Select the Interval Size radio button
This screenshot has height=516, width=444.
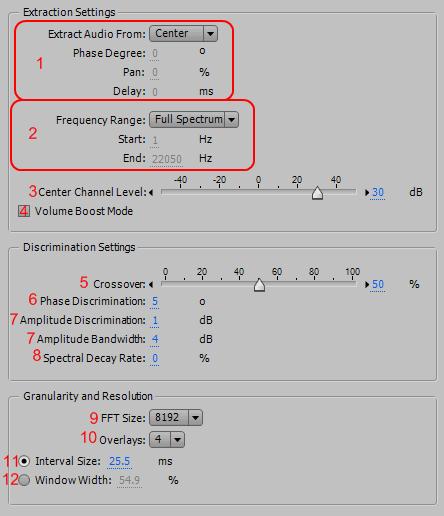[24, 461]
